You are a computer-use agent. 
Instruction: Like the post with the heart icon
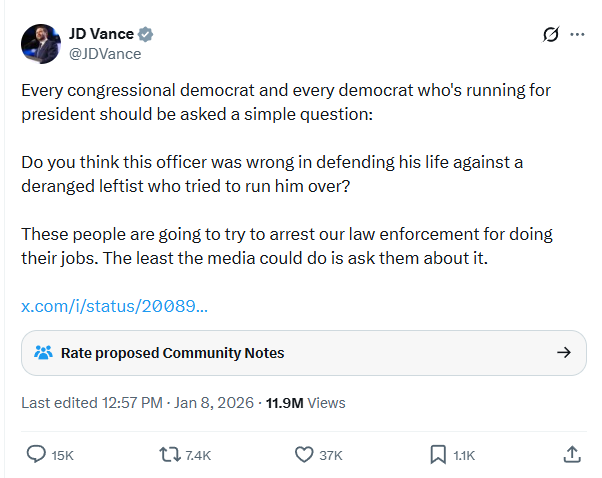[305, 454]
